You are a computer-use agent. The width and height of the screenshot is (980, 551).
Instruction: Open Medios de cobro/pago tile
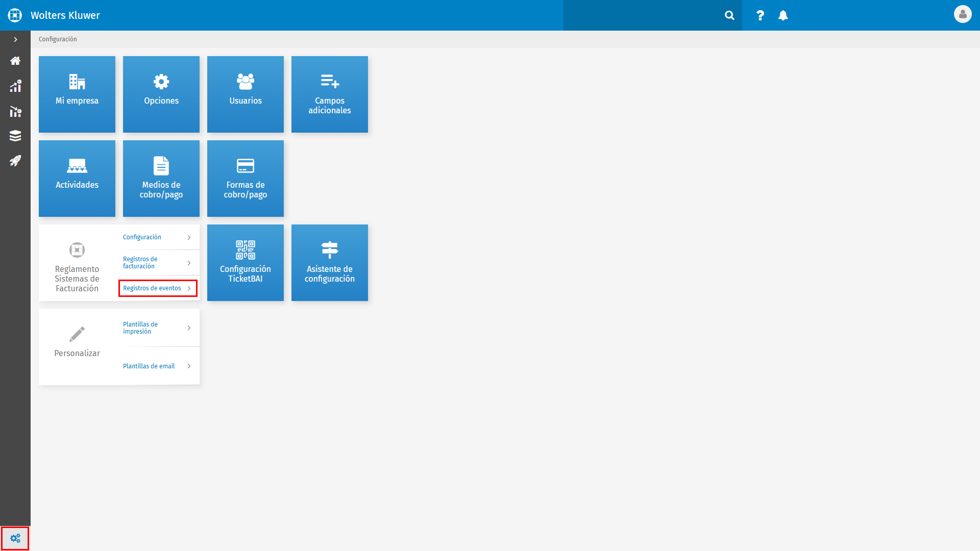[x=161, y=179]
